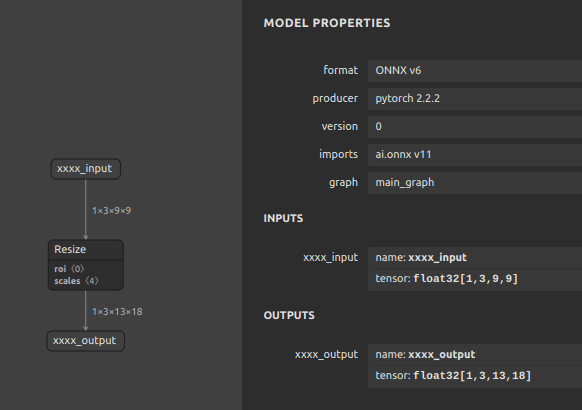Click the OUTPUTS section heading
The height and width of the screenshot is (410, 582).
coord(289,315)
